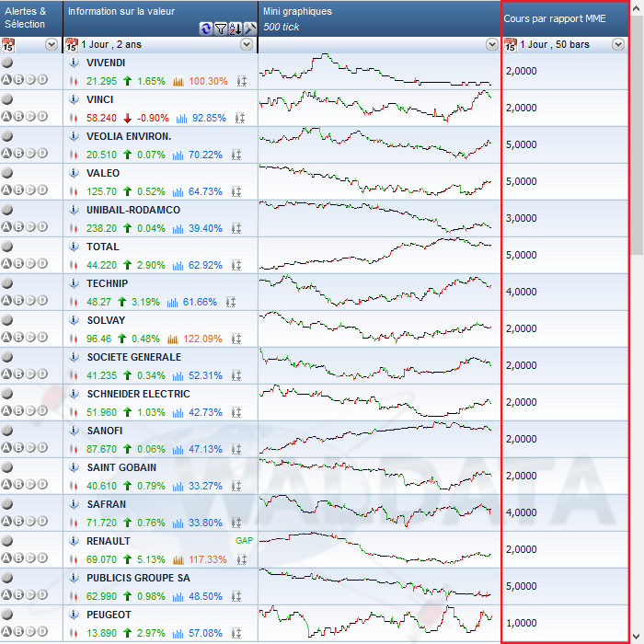Toggle selection B for RENAULT row

pyautogui.click(x=18, y=558)
